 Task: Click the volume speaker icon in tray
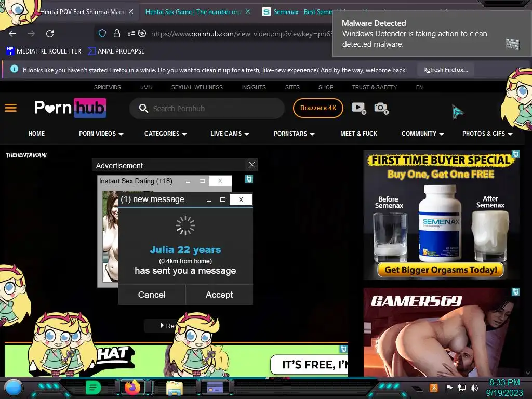pos(474,388)
